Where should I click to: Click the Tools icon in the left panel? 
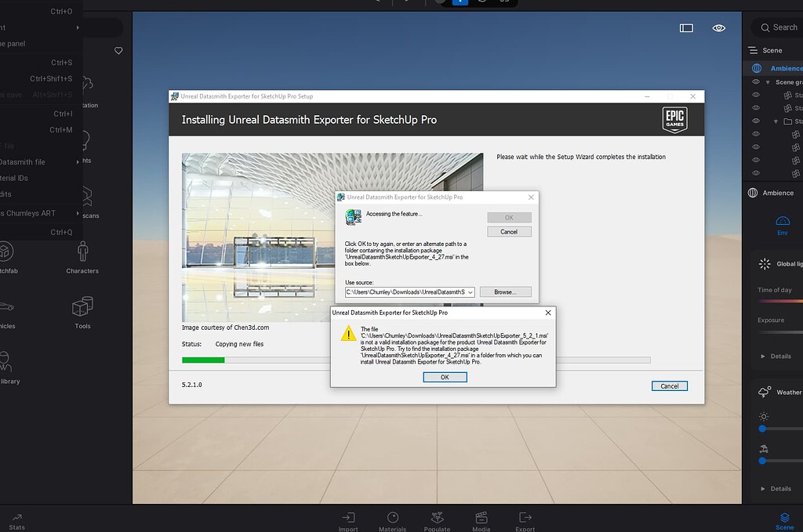82,307
